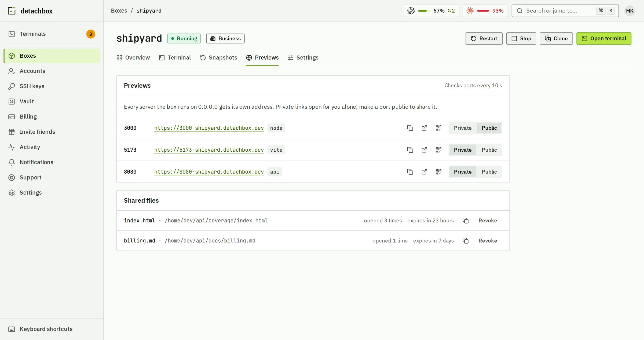Open Terminals in the sidebar
Screen dimensions: 644x340
click(52, 34)
